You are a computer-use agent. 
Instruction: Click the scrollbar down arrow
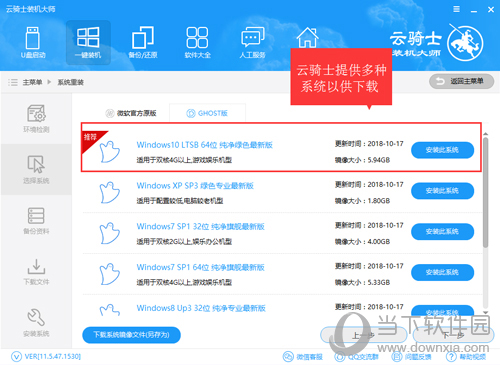pyautogui.click(x=486, y=312)
